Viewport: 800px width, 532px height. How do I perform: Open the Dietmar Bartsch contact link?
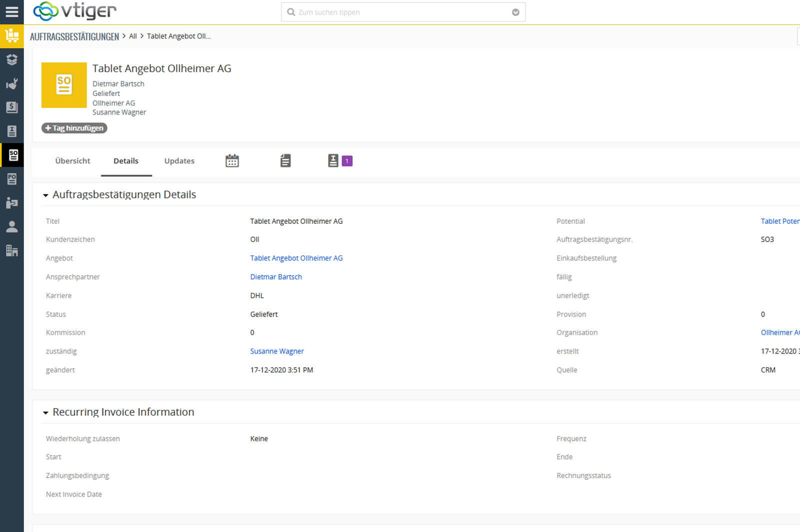[x=276, y=277]
